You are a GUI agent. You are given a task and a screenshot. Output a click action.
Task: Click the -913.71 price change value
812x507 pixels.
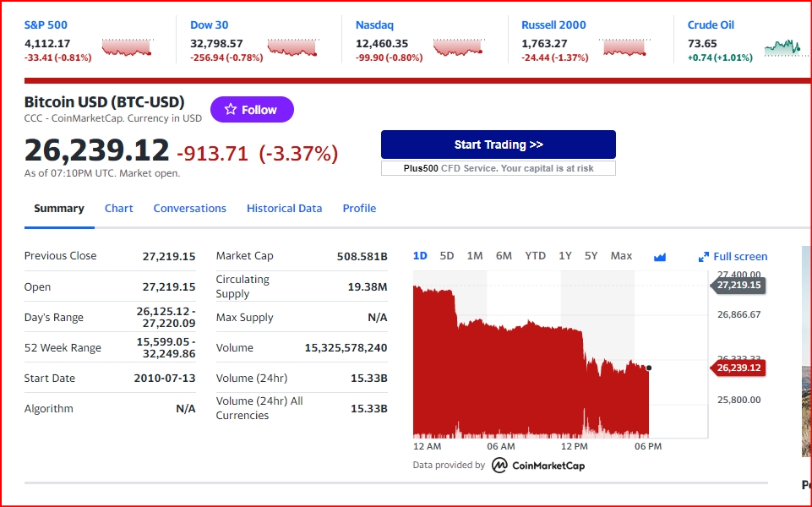pyautogui.click(x=212, y=153)
